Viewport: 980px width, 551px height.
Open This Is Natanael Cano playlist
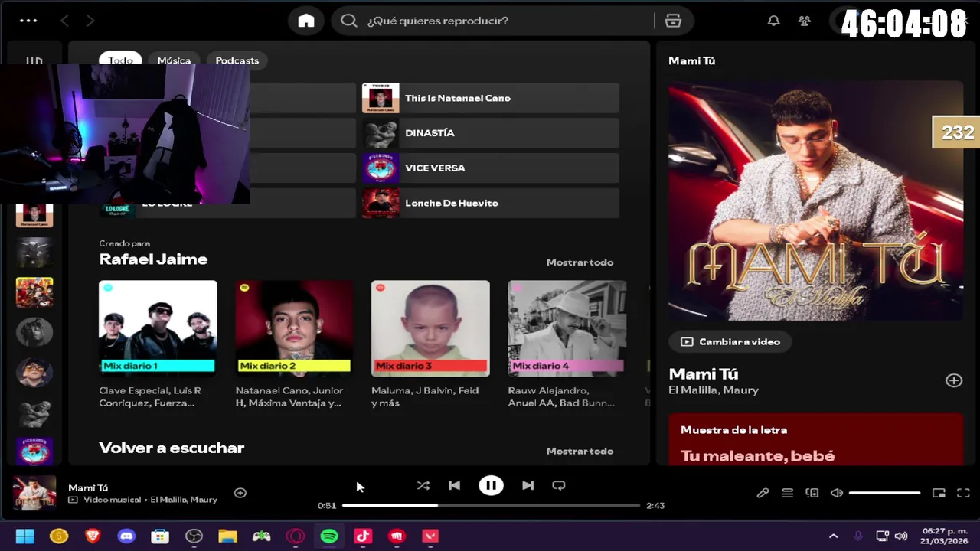coord(491,98)
